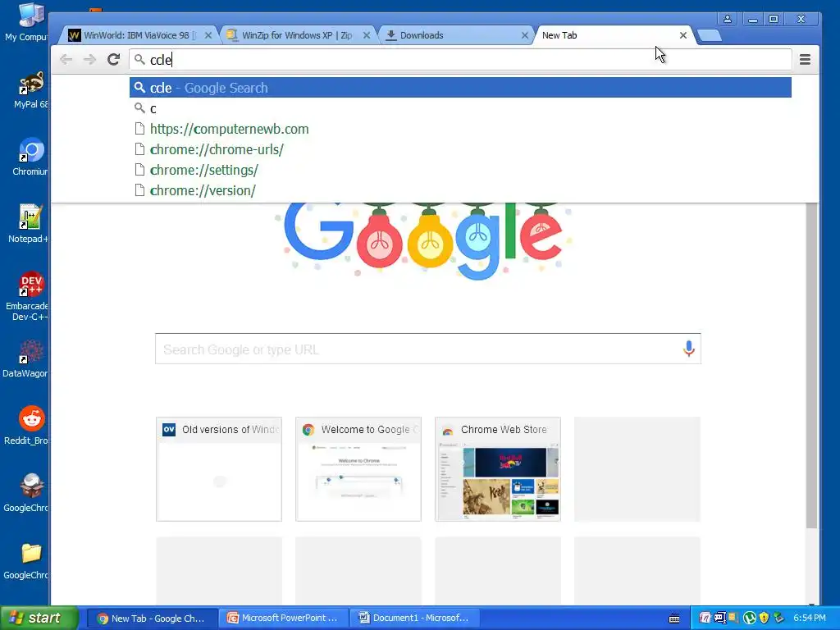The width and height of the screenshot is (840, 630).
Task: Open Reddit_Bro desktop shortcut
Action: [27, 426]
